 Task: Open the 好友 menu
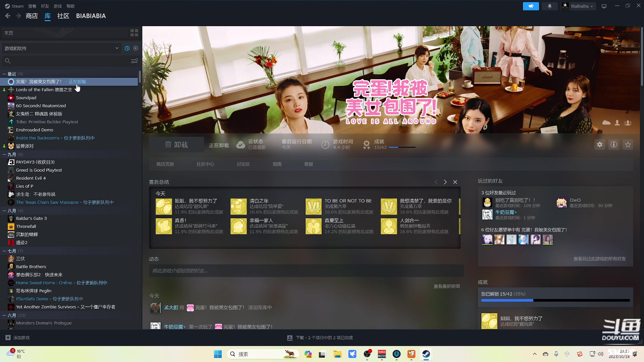[x=45, y=6]
